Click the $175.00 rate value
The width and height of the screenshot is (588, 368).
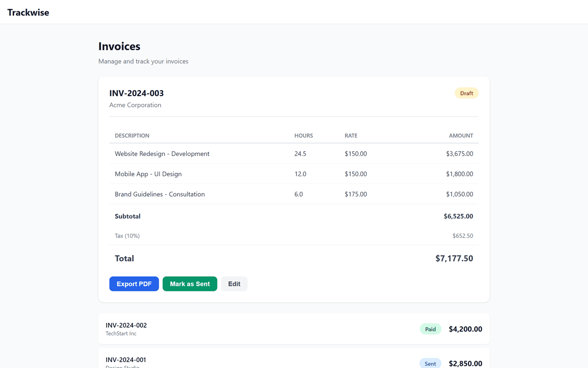tap(356, 194)
